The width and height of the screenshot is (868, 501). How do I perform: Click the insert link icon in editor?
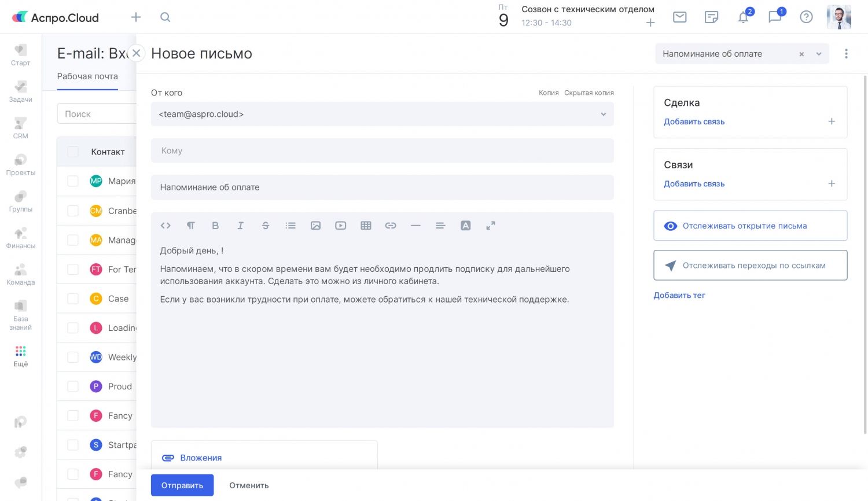pyautogui.click(x=391, y=226)
